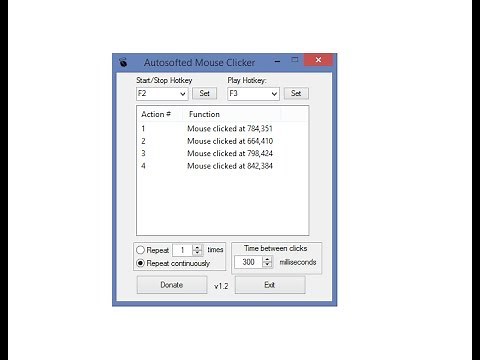The height and width of the screenshot is (360, 480).
Task: Minimize the Autosofted Mouse Clicker window
Action: pos(277,61)
